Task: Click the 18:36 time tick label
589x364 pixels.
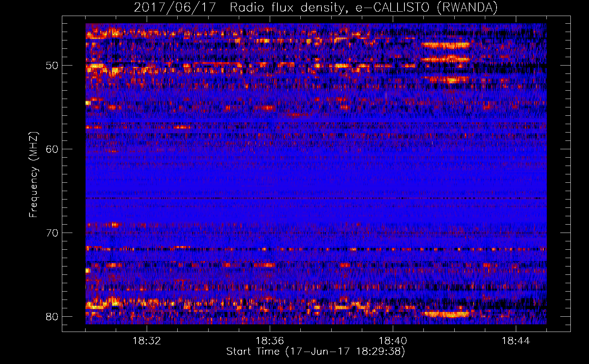Action: (270, 341)
